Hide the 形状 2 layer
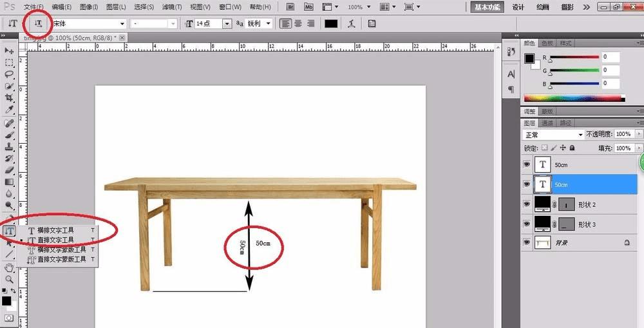This screenshot has width=644, height=328. tap(527, 204)
